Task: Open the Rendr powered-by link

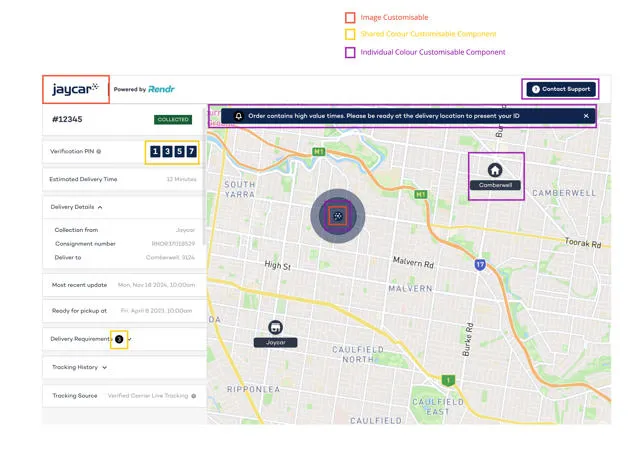Action: (161, 89)
